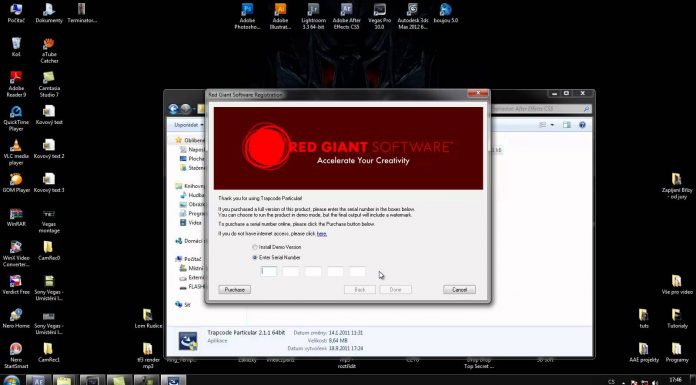Select Video library in Explorer tree
The image size is (696, 385).
191,222
